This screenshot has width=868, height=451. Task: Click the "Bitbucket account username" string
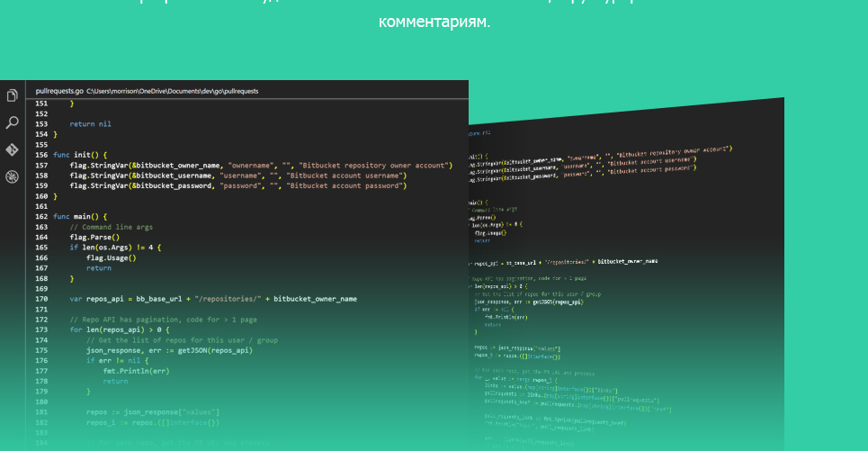point(345,176)
